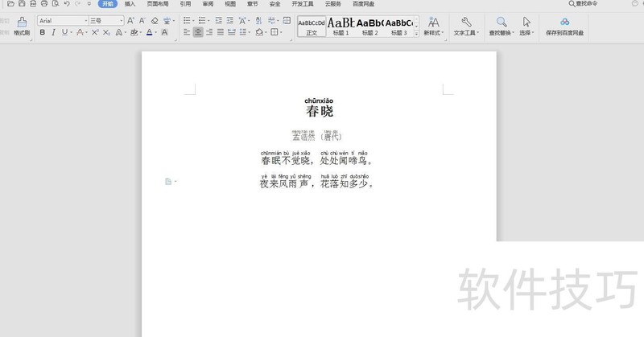Image resolution: width=644 pixels, height=337 pixels.
Task: Click 保存到百度网盘 save to Baidu
Action: pyautogui.click(x=565, y=27)
